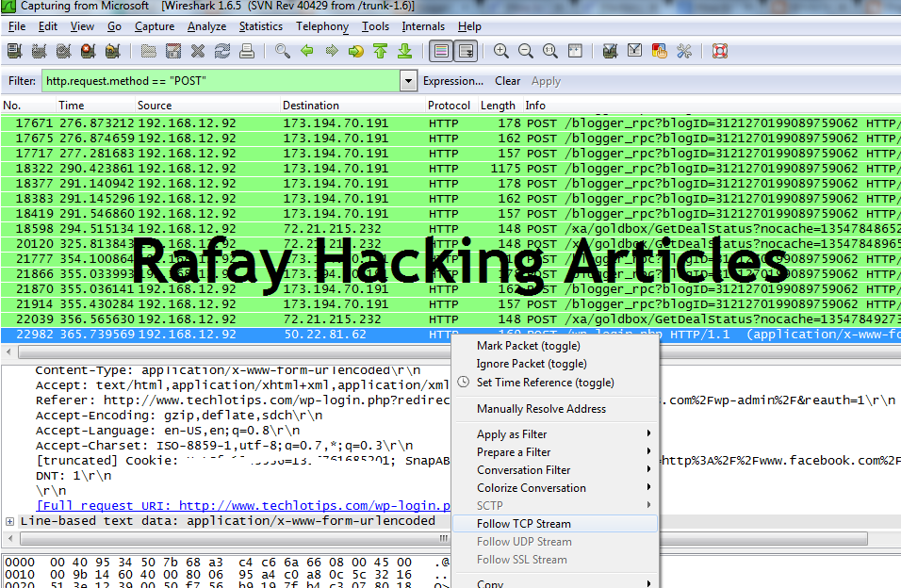This screenshot has height=588, width=901.
Task: Click into the display filter text field
Action: point(221,81)
